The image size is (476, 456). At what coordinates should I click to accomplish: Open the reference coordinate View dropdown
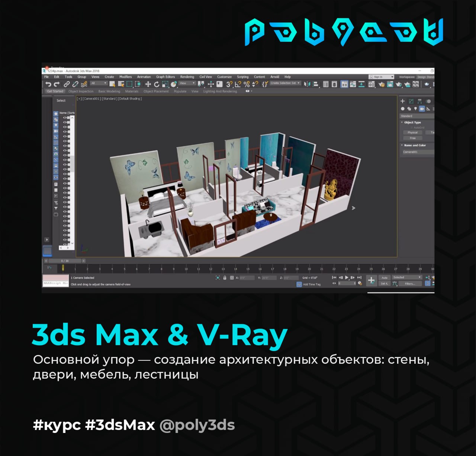(187, 83)
